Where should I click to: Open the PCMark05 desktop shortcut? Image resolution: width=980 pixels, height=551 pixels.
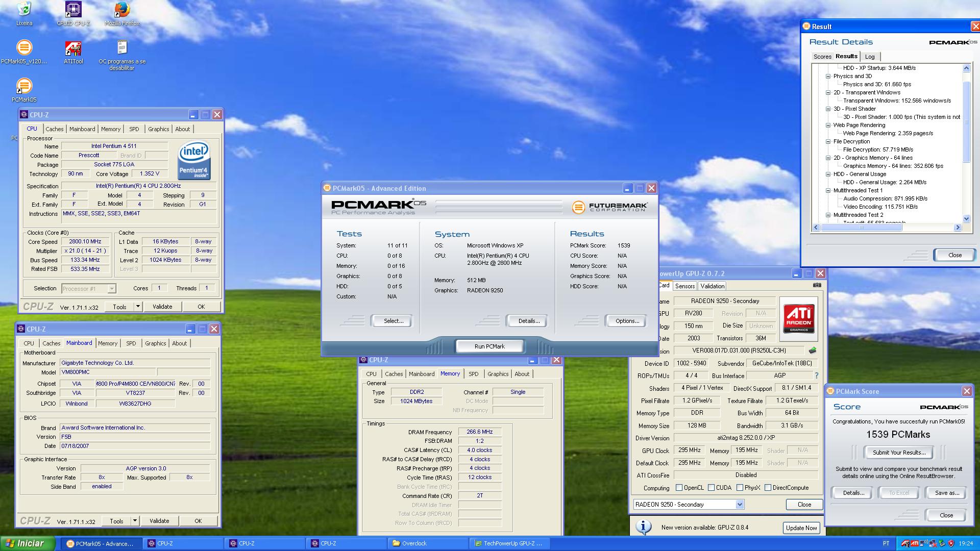pyautogui.click(x=24, y=90)
